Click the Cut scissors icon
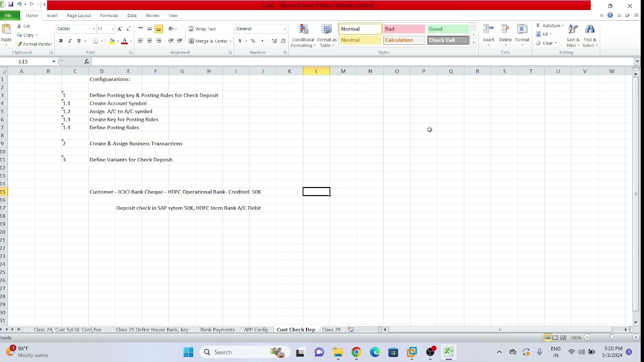 (19, 26)
